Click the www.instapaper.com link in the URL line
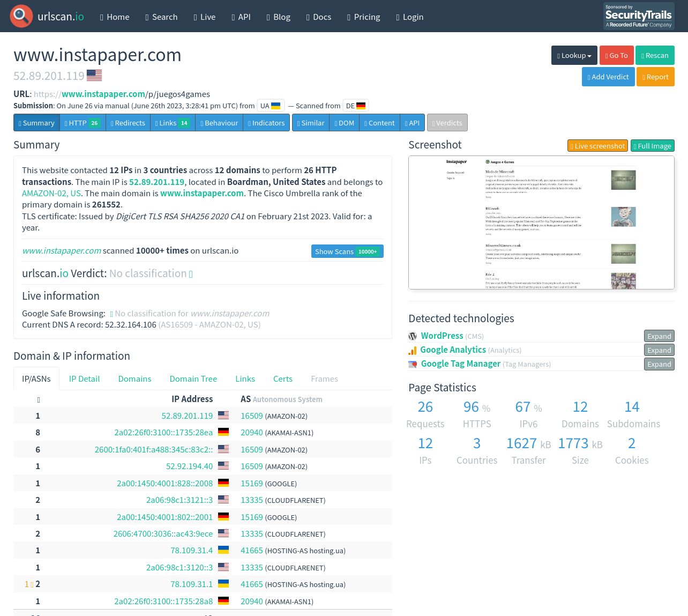688x616 pixels. (103, 94)
